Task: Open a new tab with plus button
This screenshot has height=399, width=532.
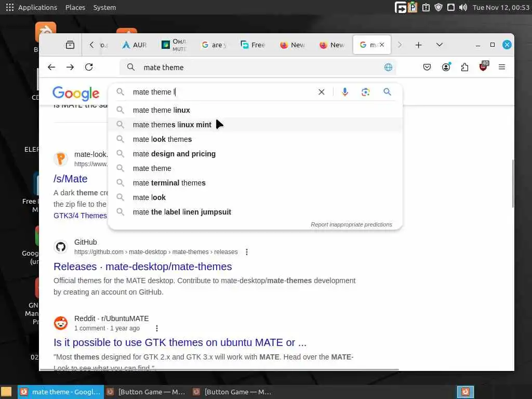Action: coord(419,45)
